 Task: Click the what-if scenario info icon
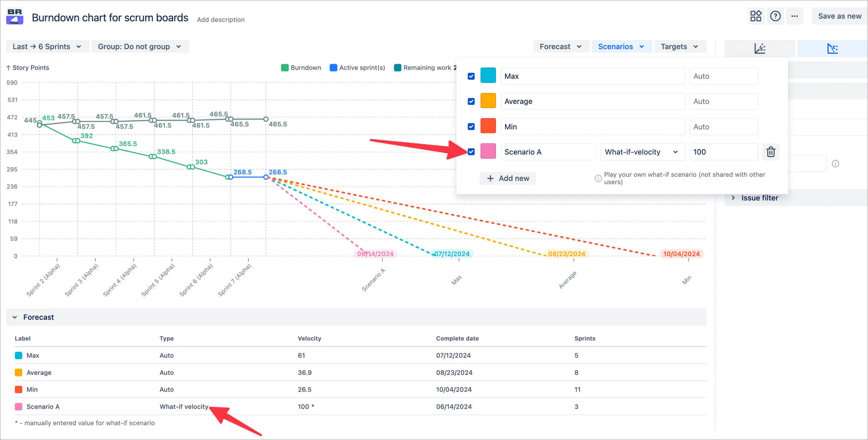(598, 178)
